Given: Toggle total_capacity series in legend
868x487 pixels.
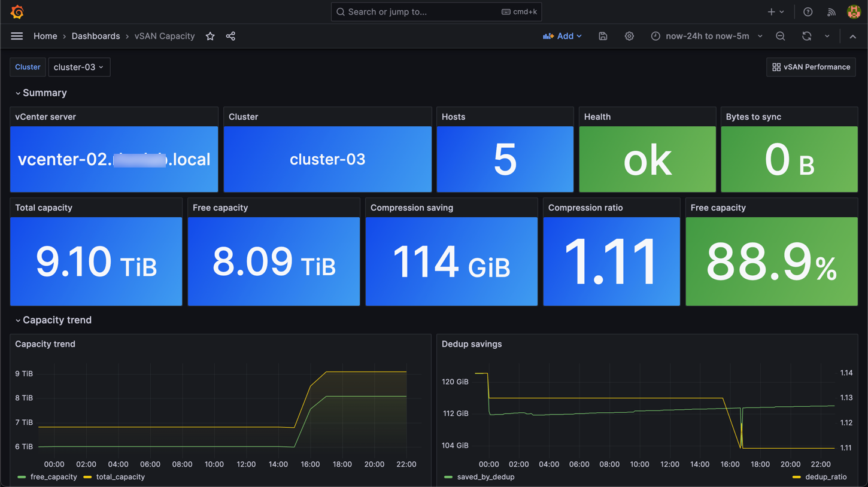Looking at the screenshot, I should (120, 477).
